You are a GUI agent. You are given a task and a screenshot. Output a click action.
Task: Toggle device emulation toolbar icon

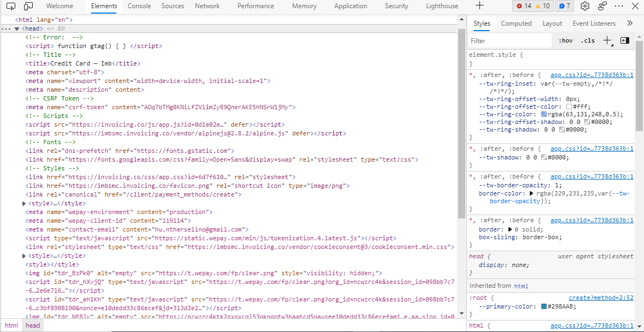point(28,6)
